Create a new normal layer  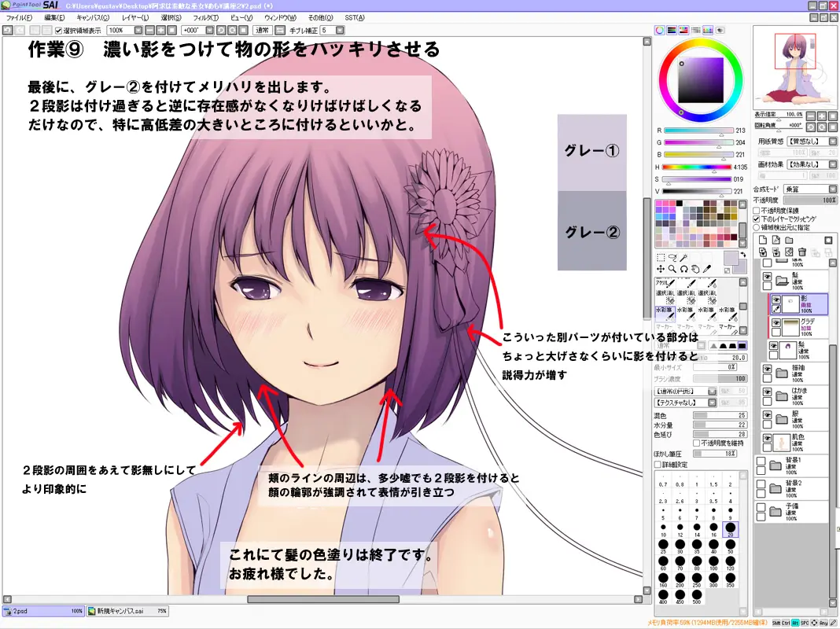tap(763, 240)
